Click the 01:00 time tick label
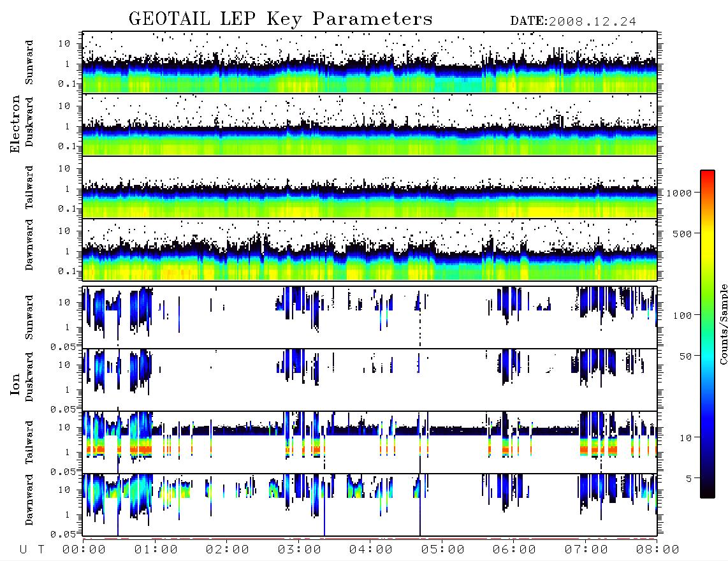The width and height of the screenshot is (728, 561). click(156, 550)
